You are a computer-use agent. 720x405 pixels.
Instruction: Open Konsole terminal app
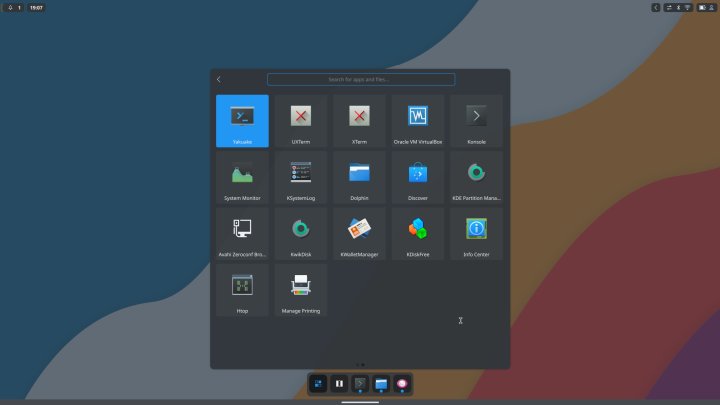point(476,121)
